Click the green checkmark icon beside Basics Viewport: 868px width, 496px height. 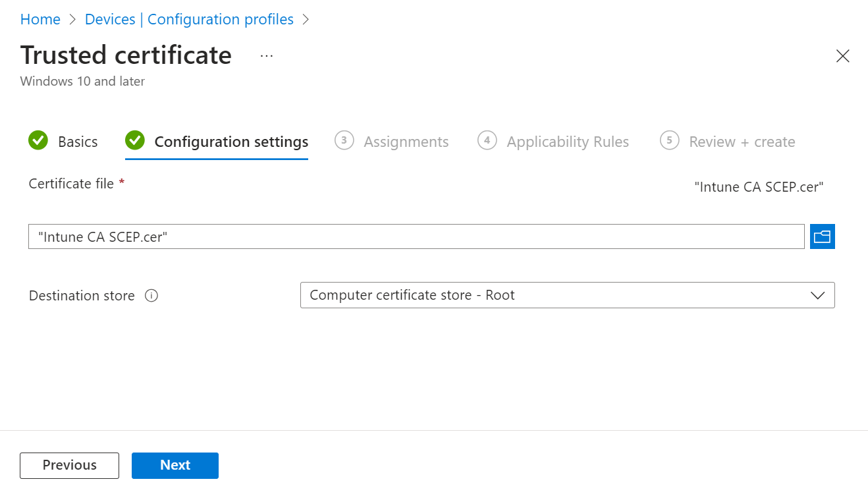tap(38, 140)
